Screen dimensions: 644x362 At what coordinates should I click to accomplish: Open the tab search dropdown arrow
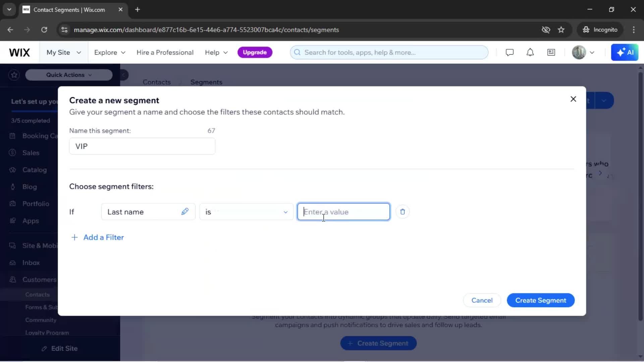coord(9,9)
